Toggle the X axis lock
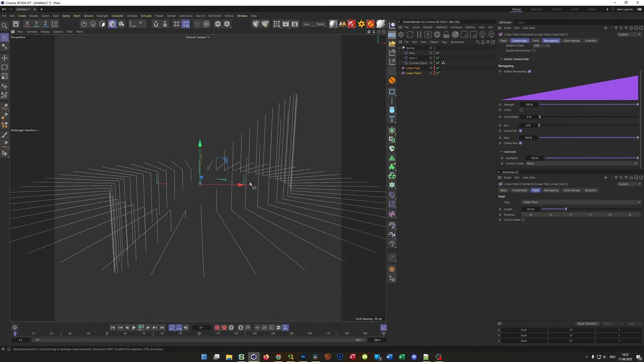 pos(27,24)
